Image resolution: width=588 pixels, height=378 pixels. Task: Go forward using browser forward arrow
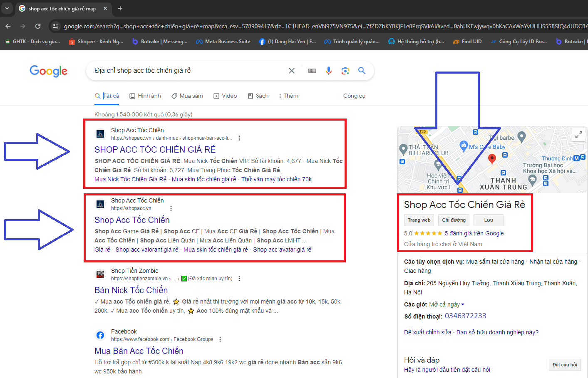click(x=23, y=26)
